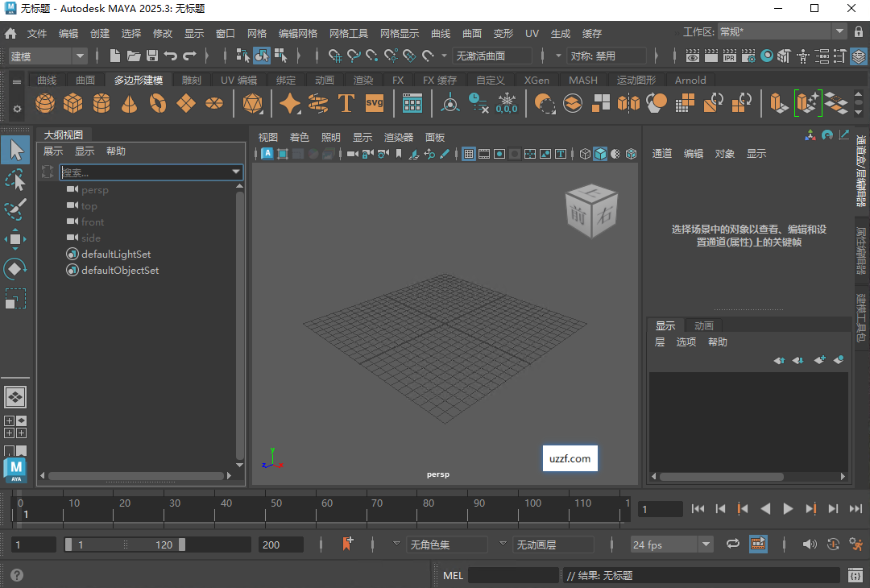Activate the Select tool in the toolbox
The width and height of the screenshot is (870, 588).
[15, 149]
